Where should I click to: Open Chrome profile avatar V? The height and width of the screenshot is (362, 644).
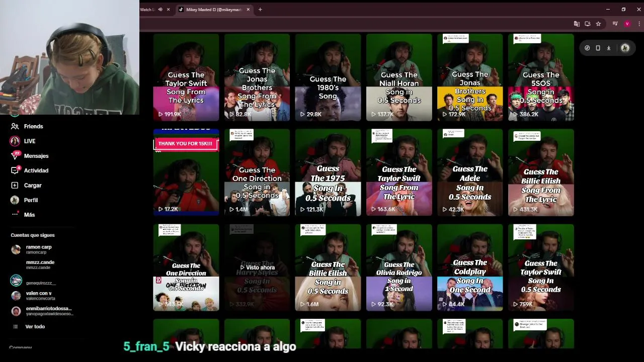pos(627,24)
